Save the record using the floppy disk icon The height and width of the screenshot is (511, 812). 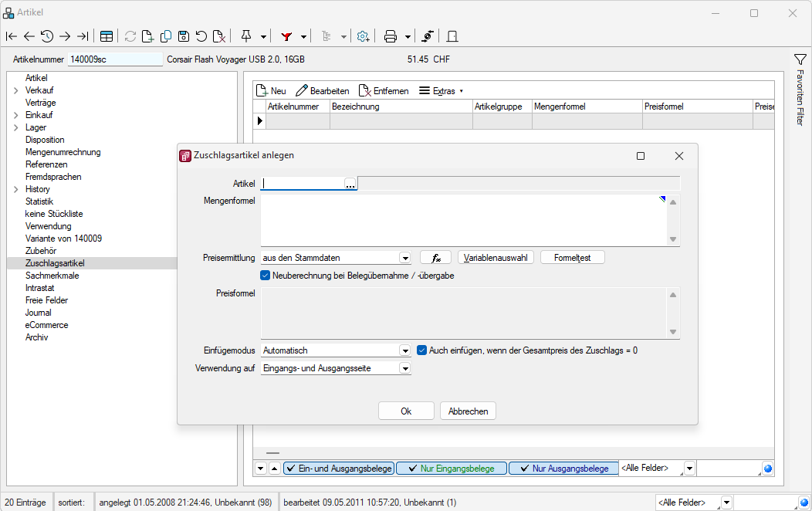click(184, 36)
